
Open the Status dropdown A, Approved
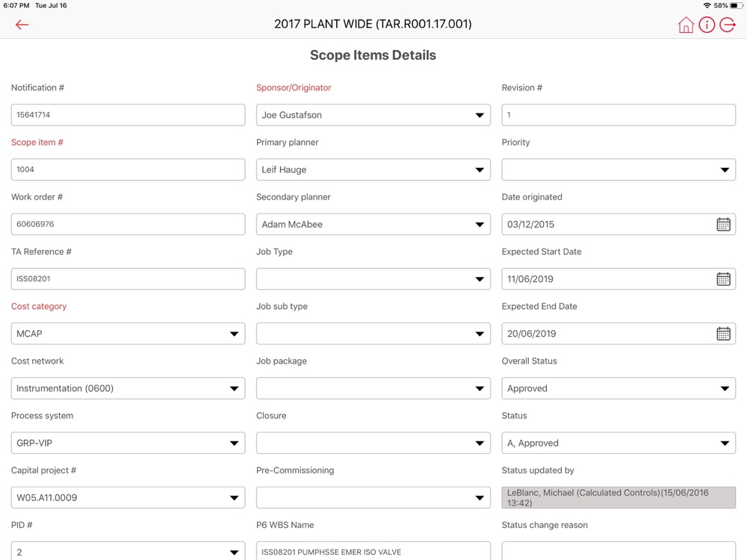pos(619,443)
